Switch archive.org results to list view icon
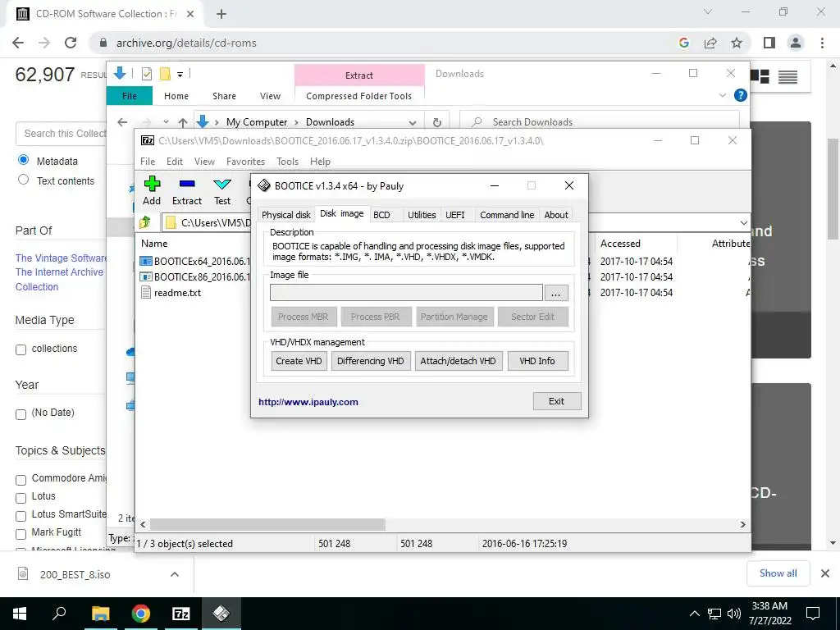Viewport: 840px width, 630px height. pyautogui.click(x=787, y=77)
